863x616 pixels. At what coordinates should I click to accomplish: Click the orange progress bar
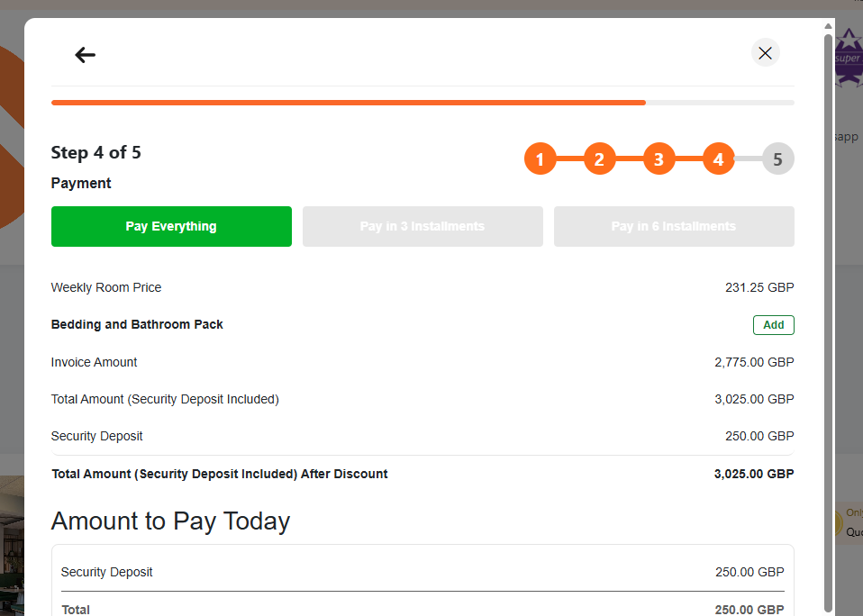pos(349,103)
